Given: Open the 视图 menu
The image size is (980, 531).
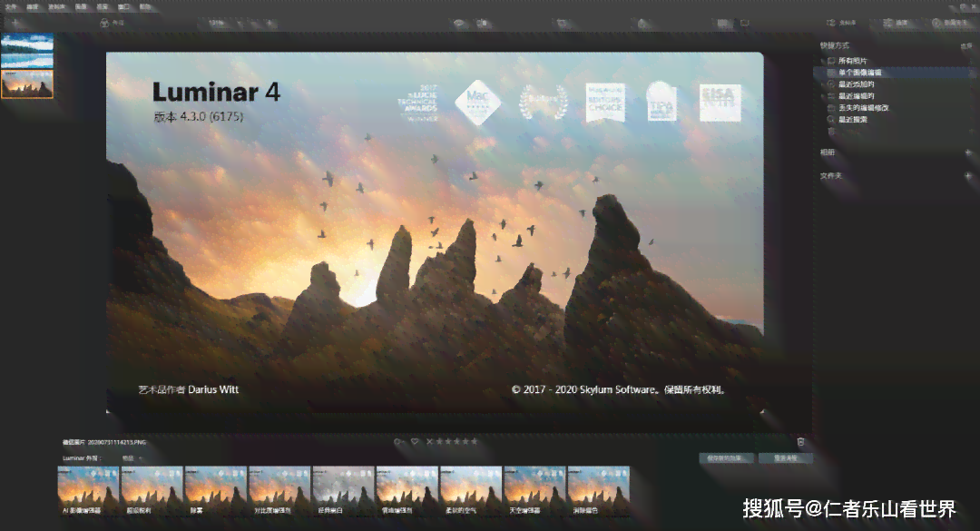Looking at the screenshot, I should click(103, 7).
